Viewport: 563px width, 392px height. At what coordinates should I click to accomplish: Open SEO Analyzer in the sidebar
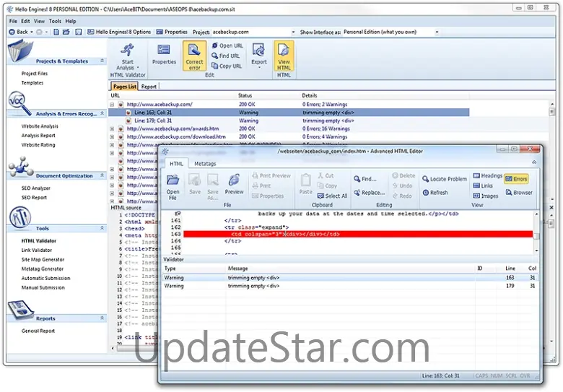tap(36, 188)
